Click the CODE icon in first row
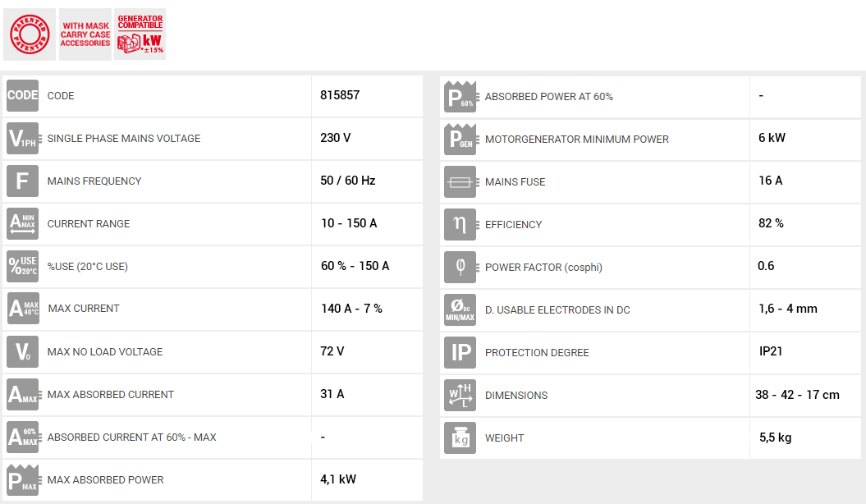This screenshot has width=866, height=504. pos(22,95)
